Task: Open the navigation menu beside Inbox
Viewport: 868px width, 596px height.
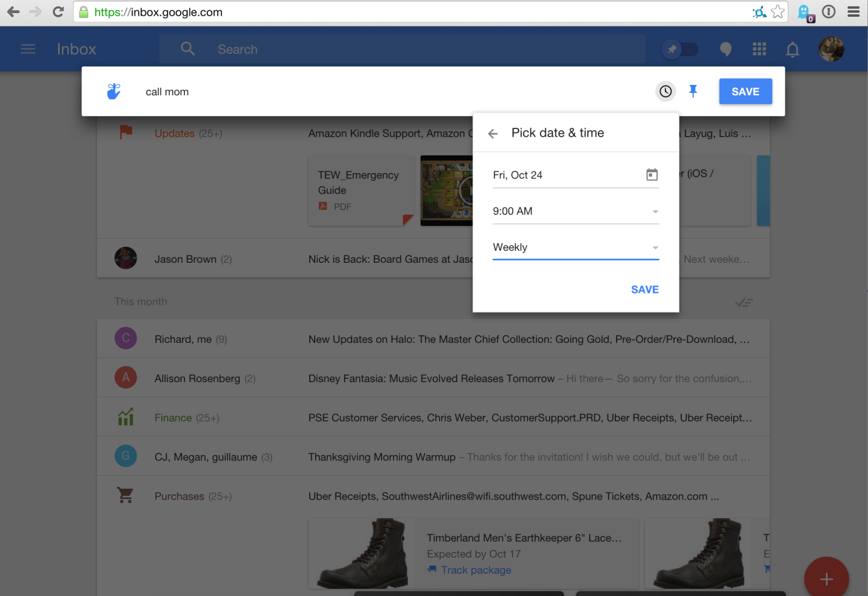Action: pos(28,49)
